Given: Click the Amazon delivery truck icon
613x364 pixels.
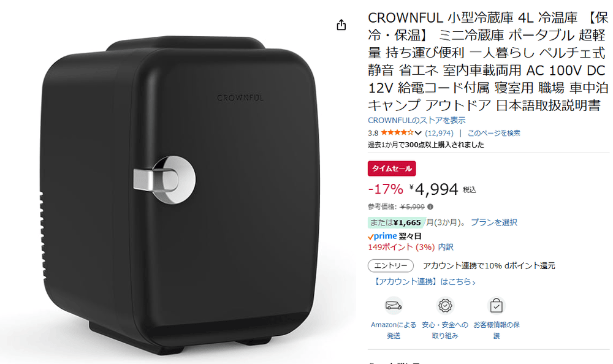Looking at the screenshot, I should coord(394,305).
